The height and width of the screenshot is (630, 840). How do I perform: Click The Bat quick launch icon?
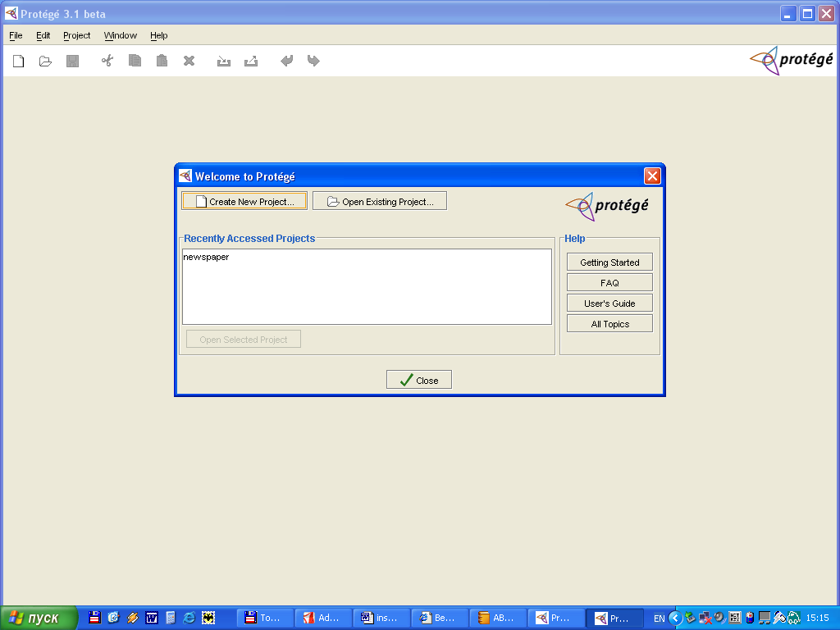(208, 618)
